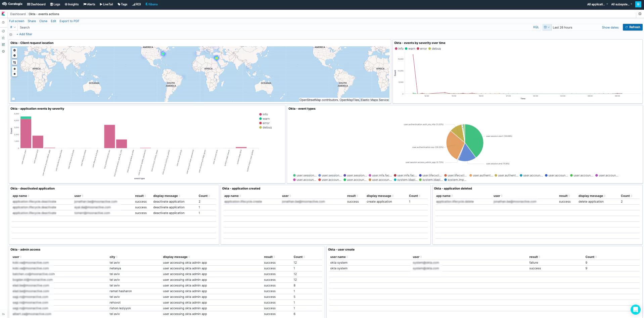Select the map fit-to-bounds crop tool
644x318 pixels.
[14, 62]
